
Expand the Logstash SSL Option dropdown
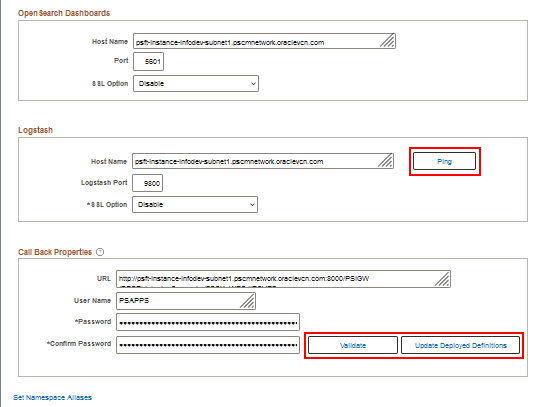click(x=195, y=205)
